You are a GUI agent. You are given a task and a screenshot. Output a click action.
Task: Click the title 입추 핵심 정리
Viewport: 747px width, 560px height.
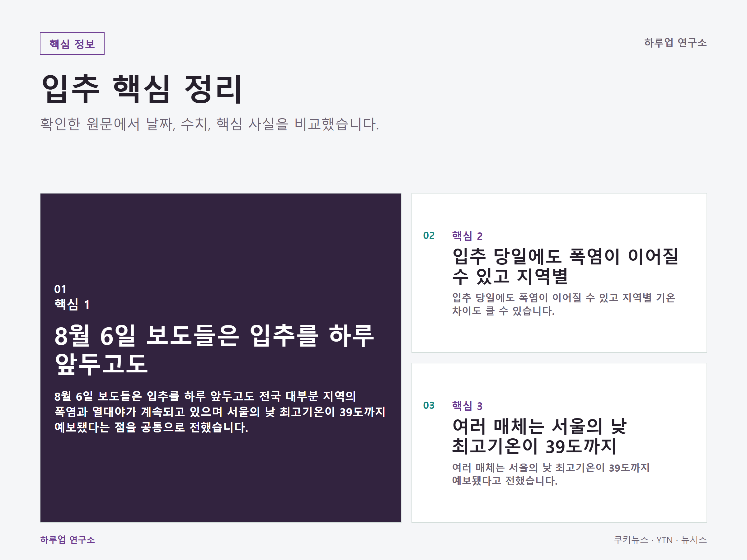tap(142, 89)
